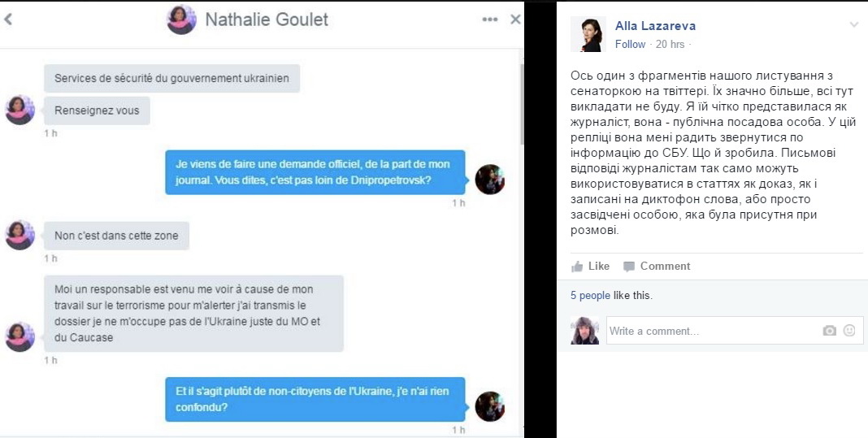Follow Alla Lazareva

[x=630, y=45]
